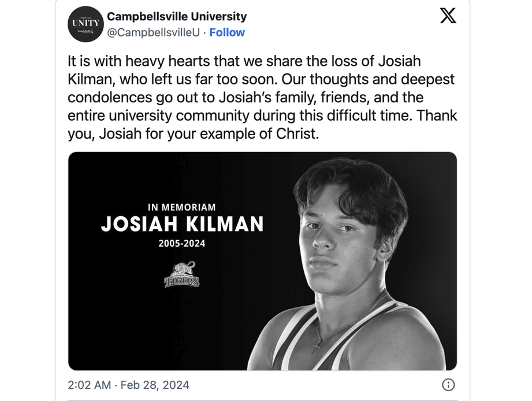Screen dimensions: 532x401
Task: Click the tweet's first line about heavy hearts
Action: [244, 61]
